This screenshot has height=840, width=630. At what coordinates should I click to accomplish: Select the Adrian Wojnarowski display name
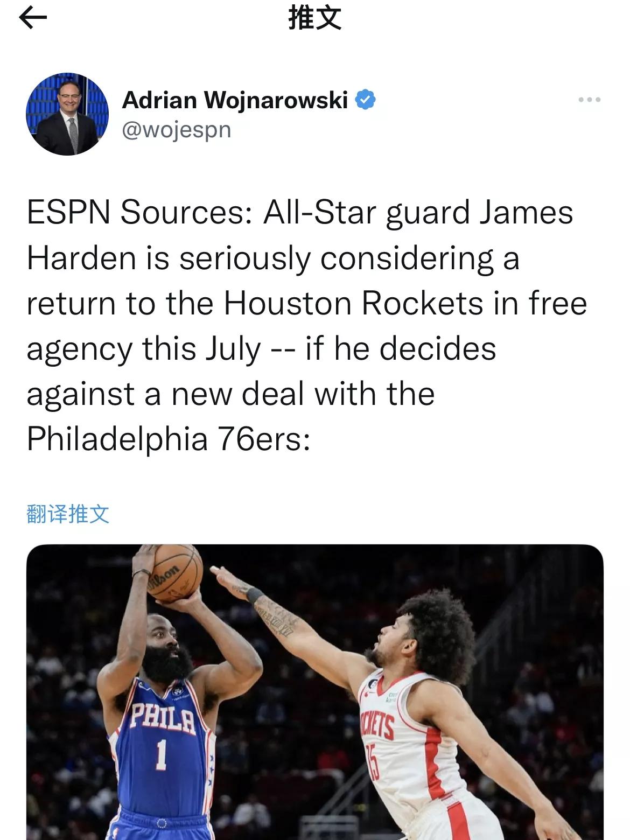[x=235, y=100]
